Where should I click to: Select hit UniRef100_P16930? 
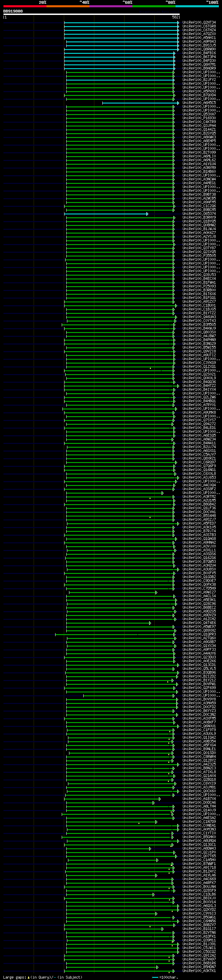coord(199,118)
